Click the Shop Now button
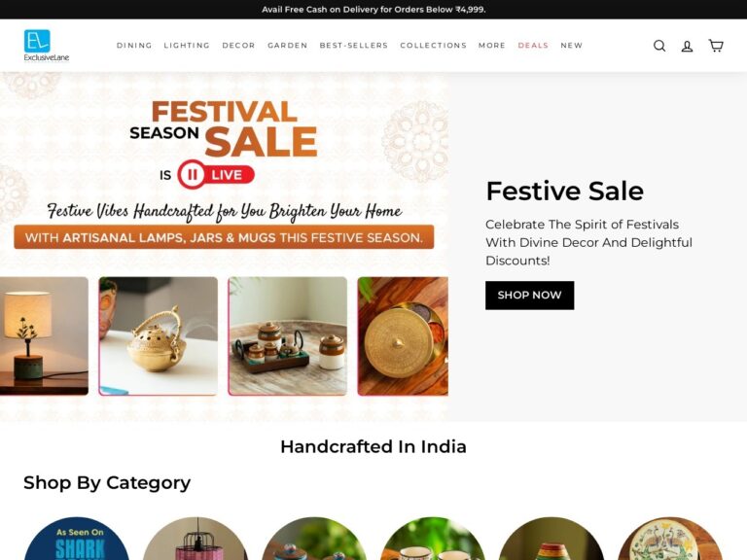Image resolution: width=747 pixels, height=560 pixels. [529, 296]
